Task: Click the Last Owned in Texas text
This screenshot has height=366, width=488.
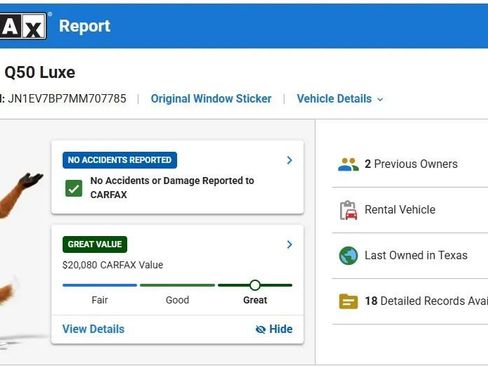Action: pyautogui.click(x=416, y=255)
